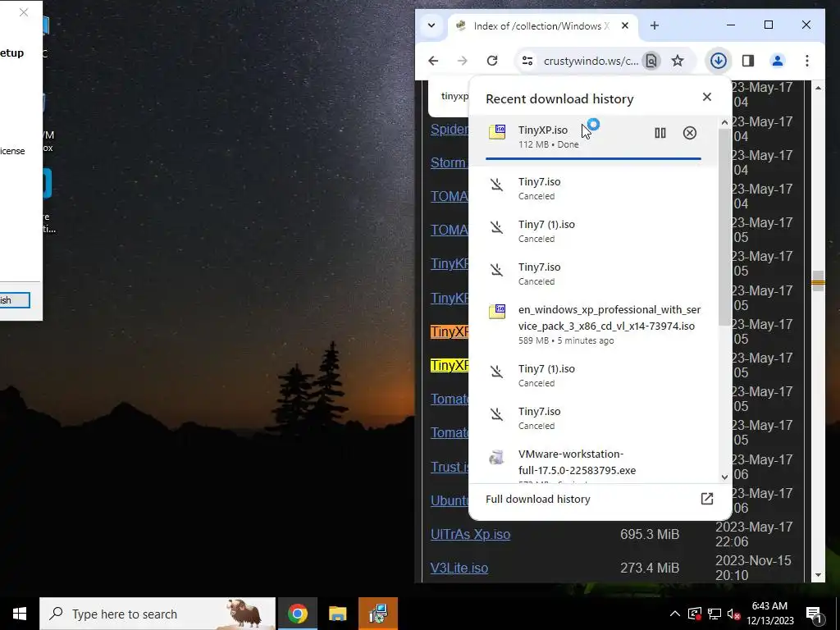Bookmark this page with the star icon
The width and height of the screenshot is (840, 630).
pyautogui.click(x=677, y=61)
